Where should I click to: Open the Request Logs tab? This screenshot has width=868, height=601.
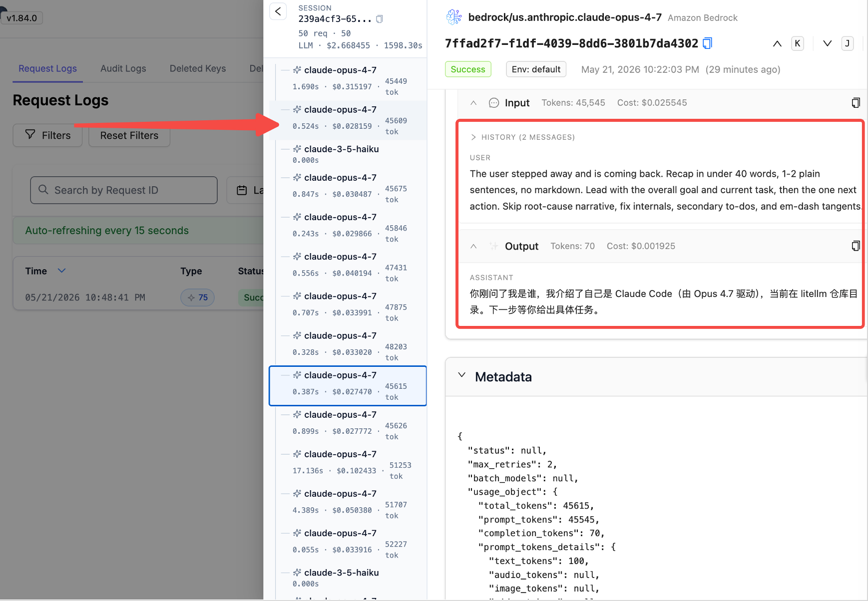click(x=47, y=68)
